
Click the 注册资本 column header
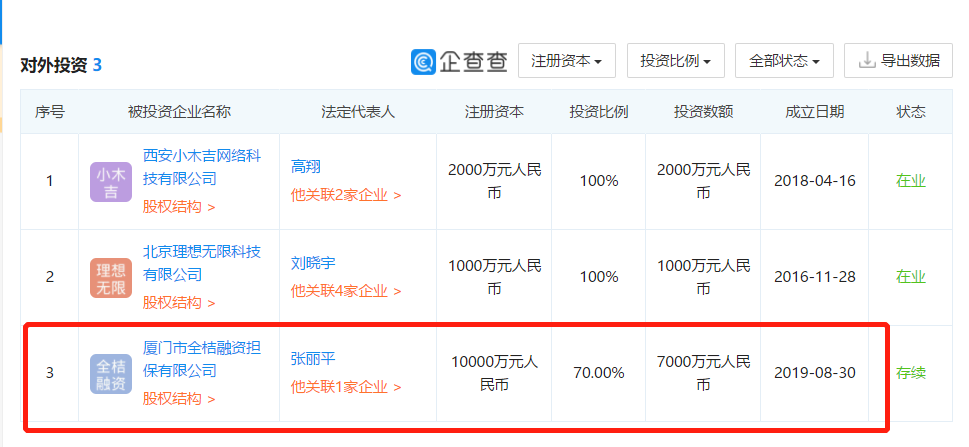point(494,112)
